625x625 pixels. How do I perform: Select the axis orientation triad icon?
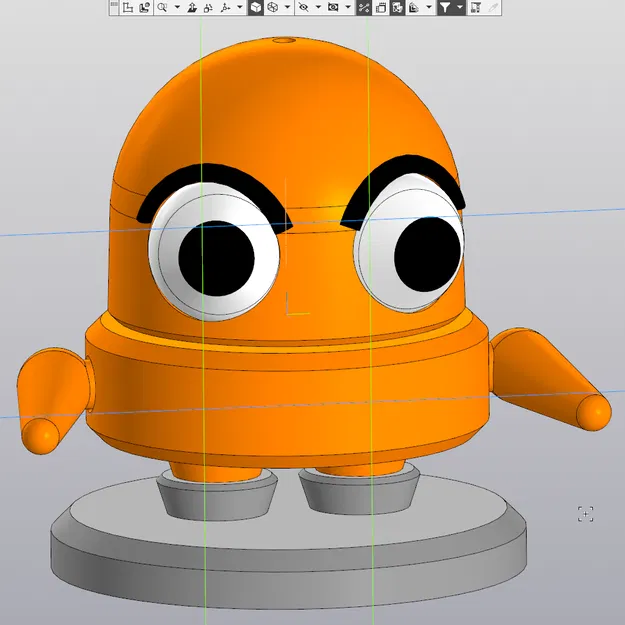pyautogui.click(x=225, y=7)
